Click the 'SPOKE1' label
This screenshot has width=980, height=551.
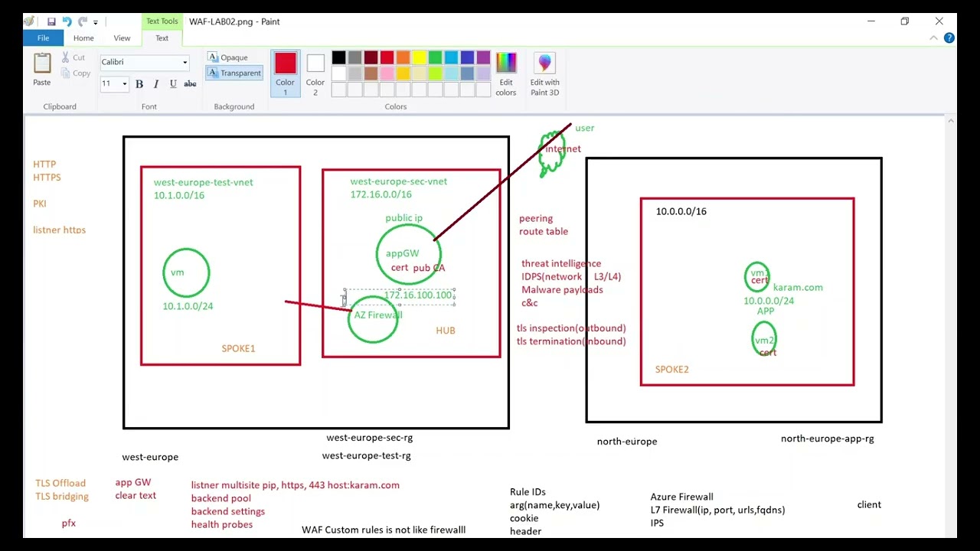[238, 348]
